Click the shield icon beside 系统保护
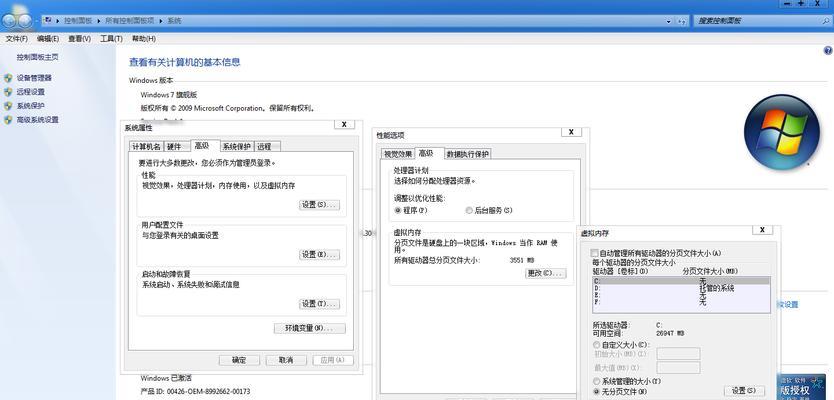This screenshot has width=834, height=400. (x=8, y=105)
